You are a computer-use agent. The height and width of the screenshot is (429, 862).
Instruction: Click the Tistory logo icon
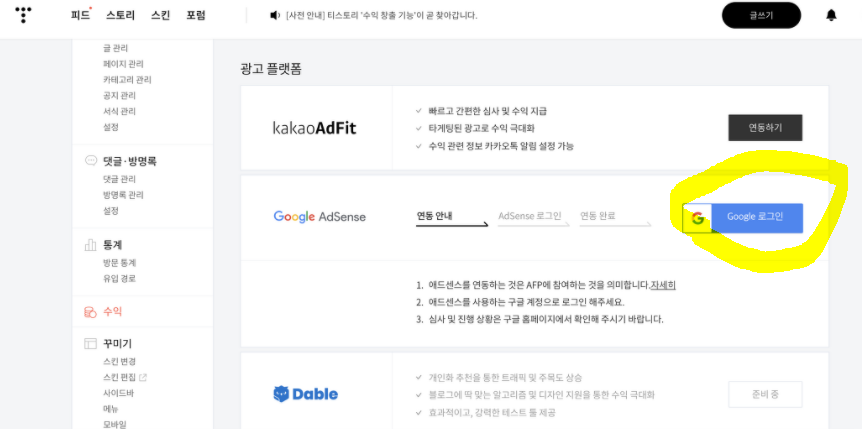(23, 15)
